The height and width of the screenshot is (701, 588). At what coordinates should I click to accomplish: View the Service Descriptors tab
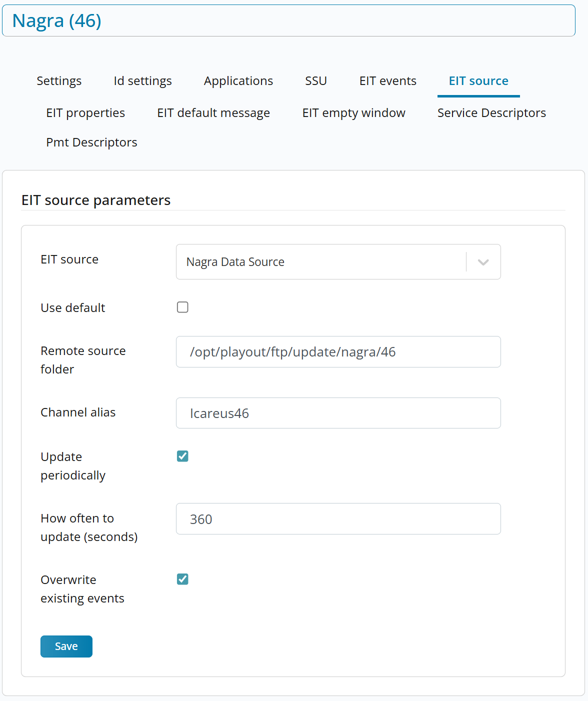pos(491,113)
